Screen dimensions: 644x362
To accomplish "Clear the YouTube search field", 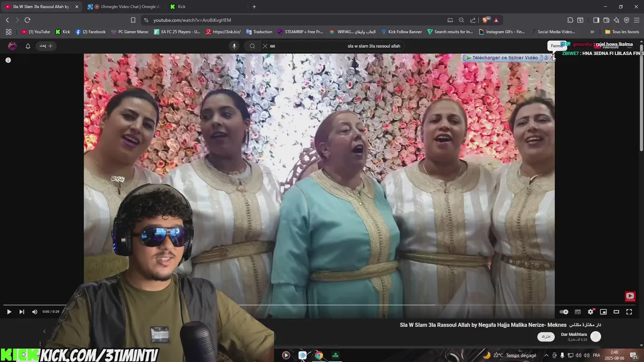I will 265,46.
